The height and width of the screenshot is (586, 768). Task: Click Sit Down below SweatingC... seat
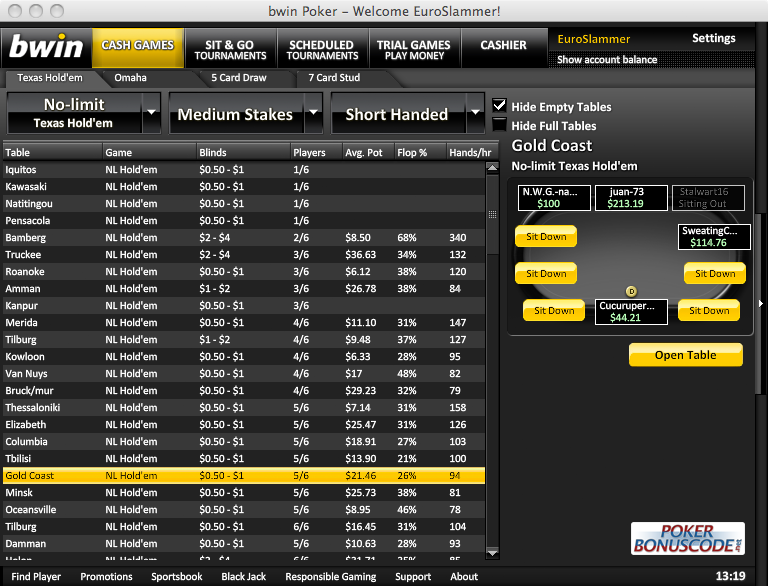715,273
